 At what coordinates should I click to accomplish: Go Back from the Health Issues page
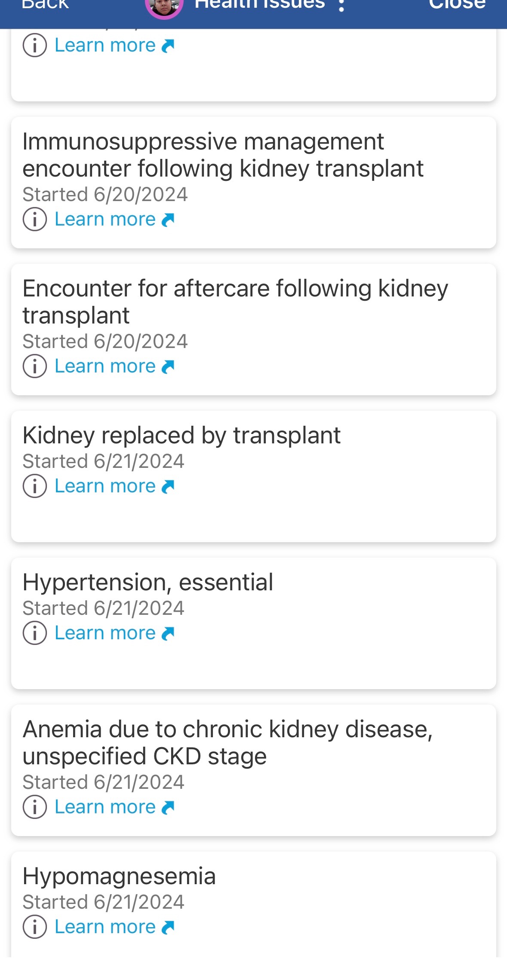(x=45, y=5)
